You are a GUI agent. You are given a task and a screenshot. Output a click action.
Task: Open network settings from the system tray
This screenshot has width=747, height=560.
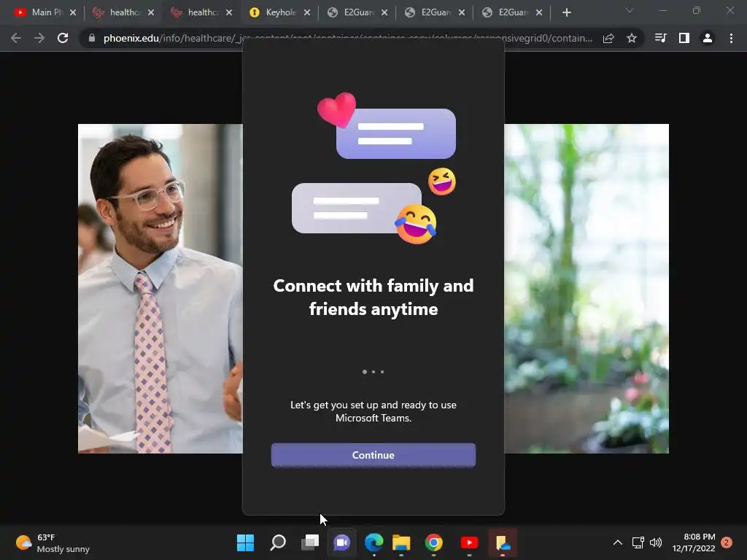(638, 542)
